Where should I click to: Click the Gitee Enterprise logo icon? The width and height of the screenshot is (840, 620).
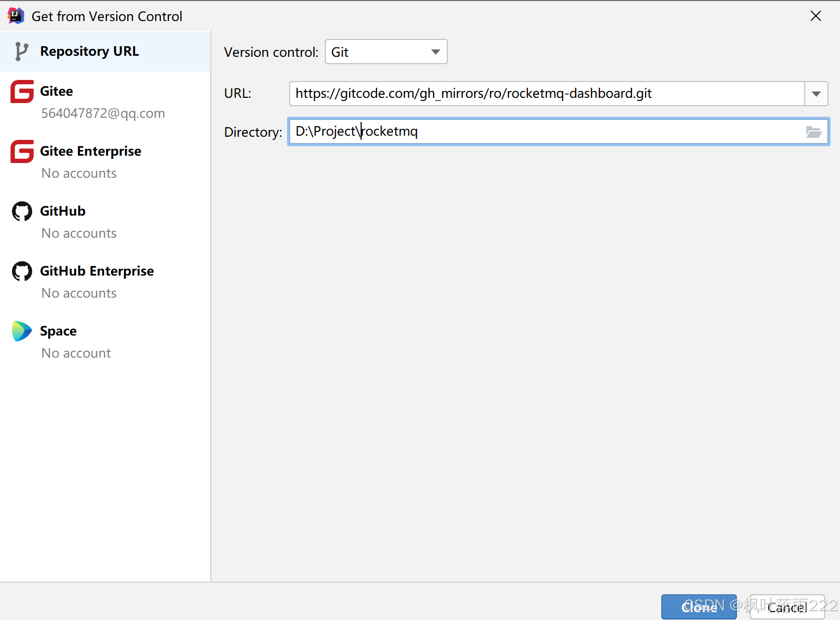pos(22,151)
